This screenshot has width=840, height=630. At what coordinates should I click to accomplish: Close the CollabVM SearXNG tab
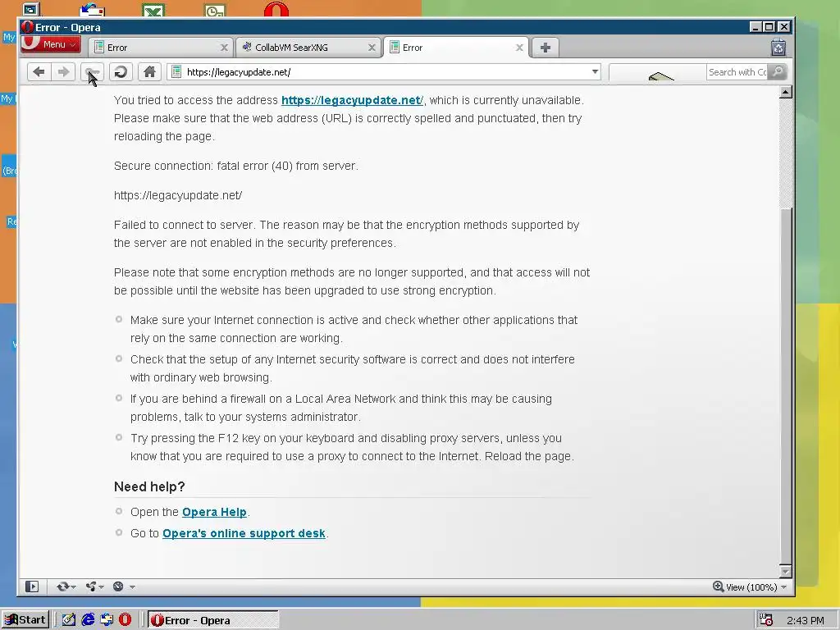click(372, 48)
